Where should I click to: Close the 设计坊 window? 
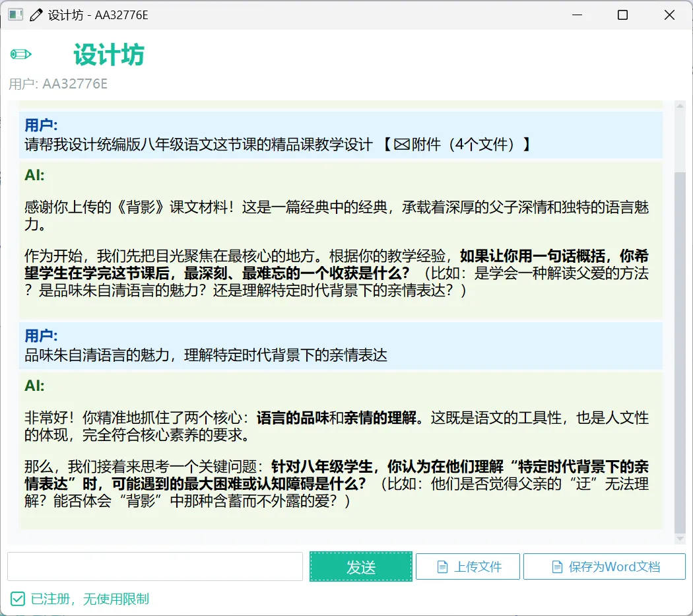[670, 15]
